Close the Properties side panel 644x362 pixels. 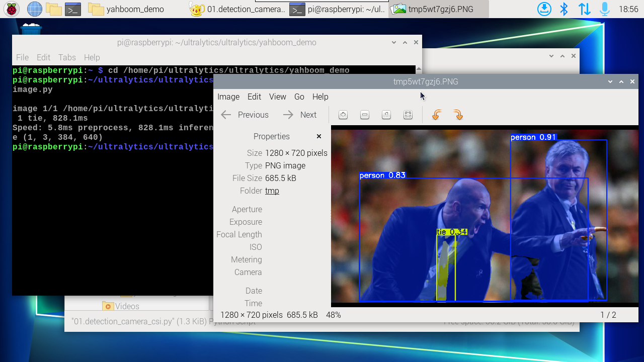point(319,136)
